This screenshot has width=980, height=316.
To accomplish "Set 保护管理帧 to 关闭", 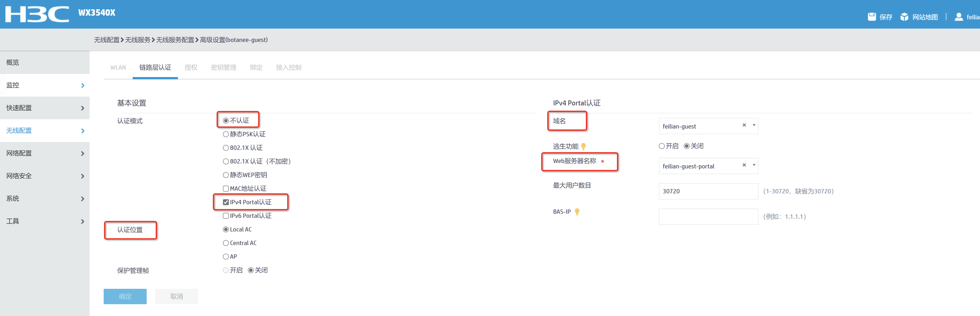I will pyautogui.click(x=251, y=270).
